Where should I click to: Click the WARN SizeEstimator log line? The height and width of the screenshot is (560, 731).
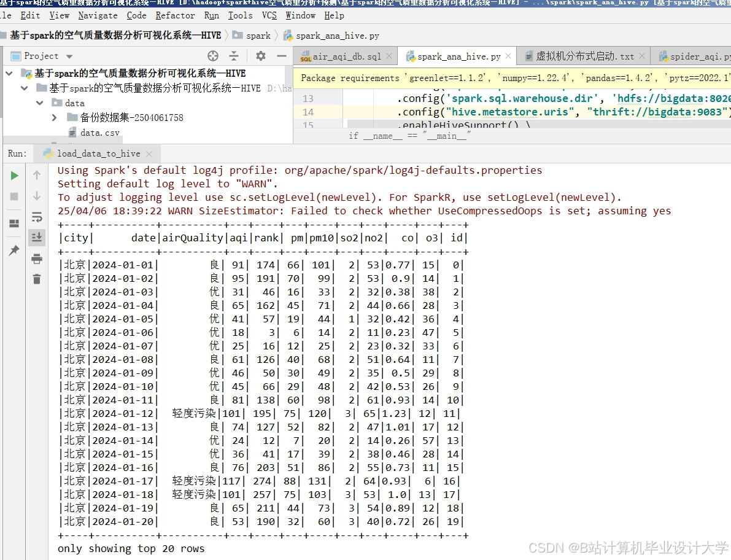coord(364,211)
